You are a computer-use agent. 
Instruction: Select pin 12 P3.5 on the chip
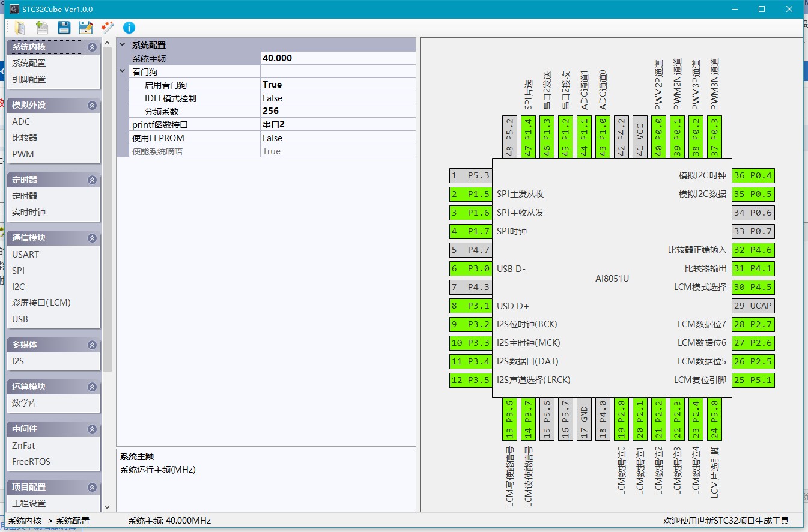470,380
